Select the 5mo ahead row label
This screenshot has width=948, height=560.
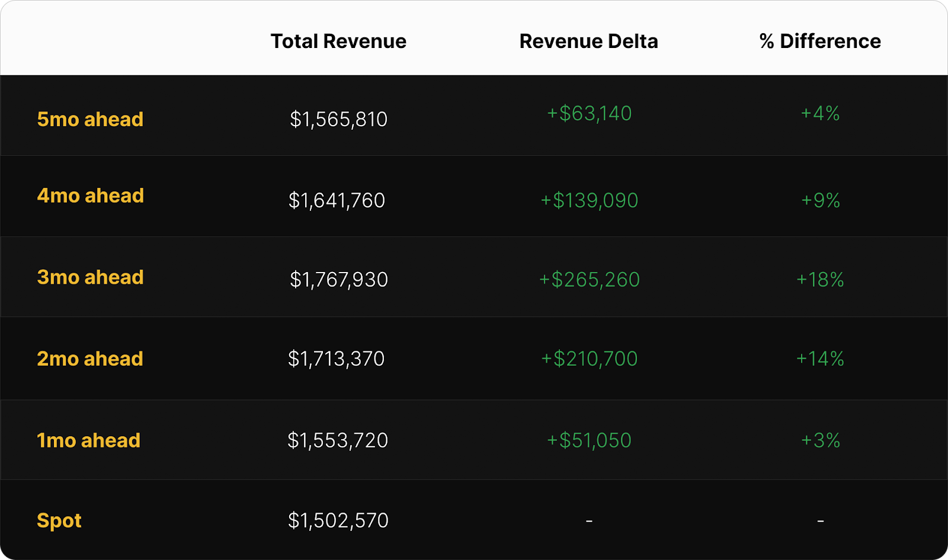90,119
